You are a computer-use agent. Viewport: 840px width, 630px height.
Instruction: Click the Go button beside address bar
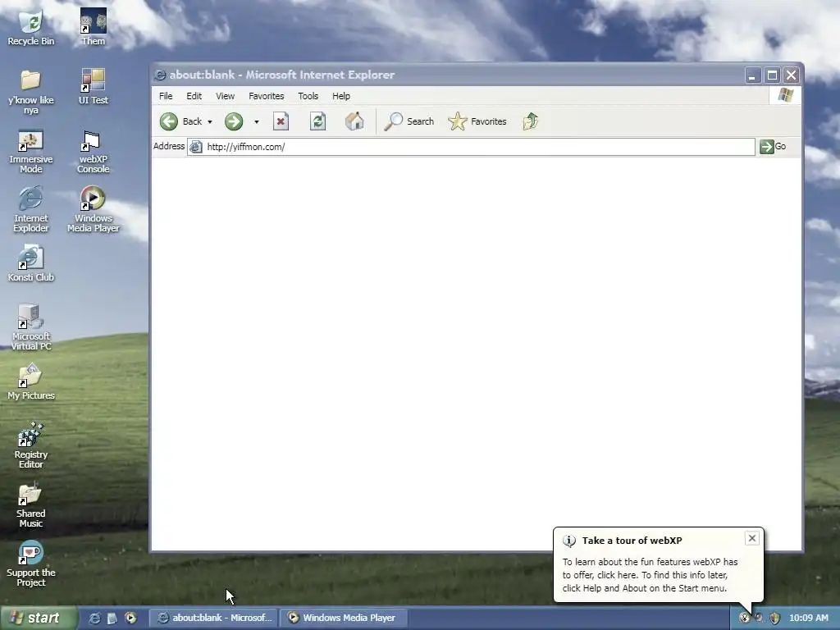(x=773, y=146)
